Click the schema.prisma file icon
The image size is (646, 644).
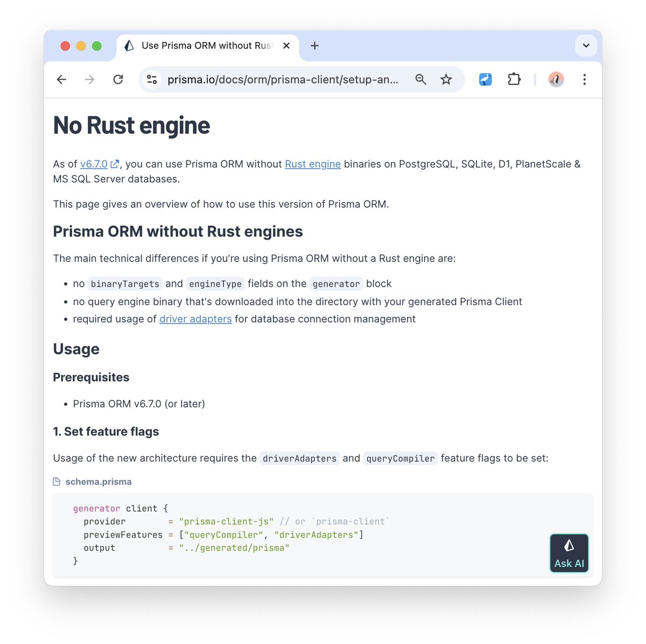click(x=57, y=482)
